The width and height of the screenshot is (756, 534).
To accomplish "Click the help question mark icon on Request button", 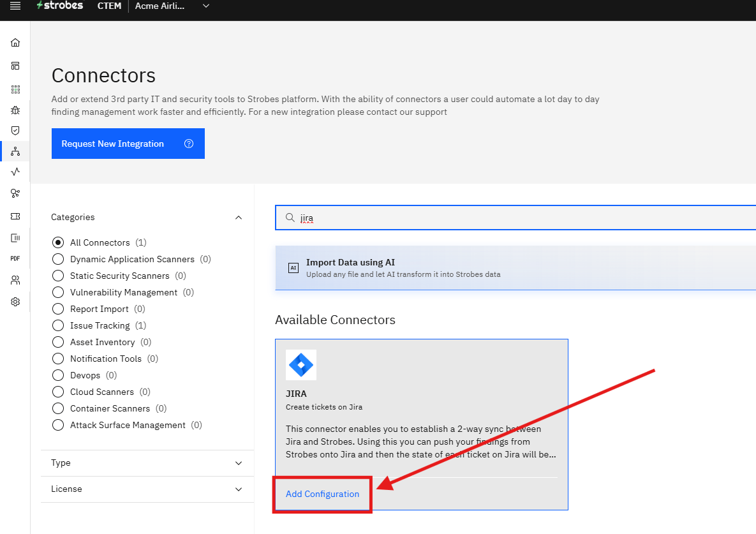I will 189,144.
